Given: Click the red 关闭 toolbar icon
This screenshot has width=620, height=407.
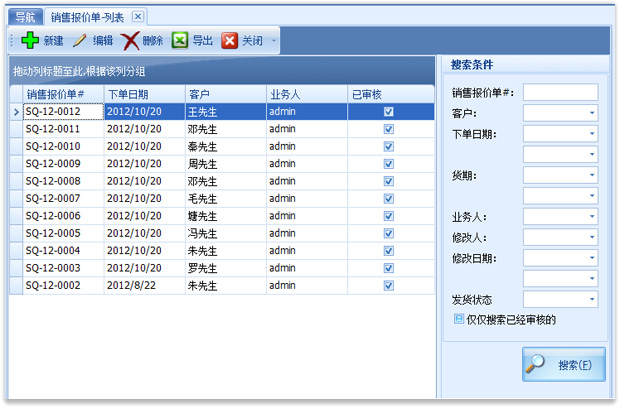Looking at the screenshot, I should [230, 41].
